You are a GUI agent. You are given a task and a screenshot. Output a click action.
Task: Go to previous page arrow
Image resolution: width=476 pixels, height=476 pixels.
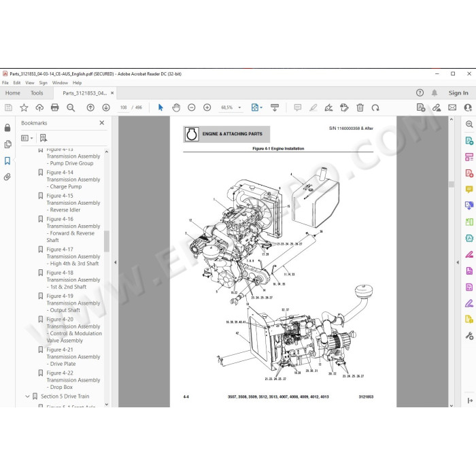coord(90,107)
